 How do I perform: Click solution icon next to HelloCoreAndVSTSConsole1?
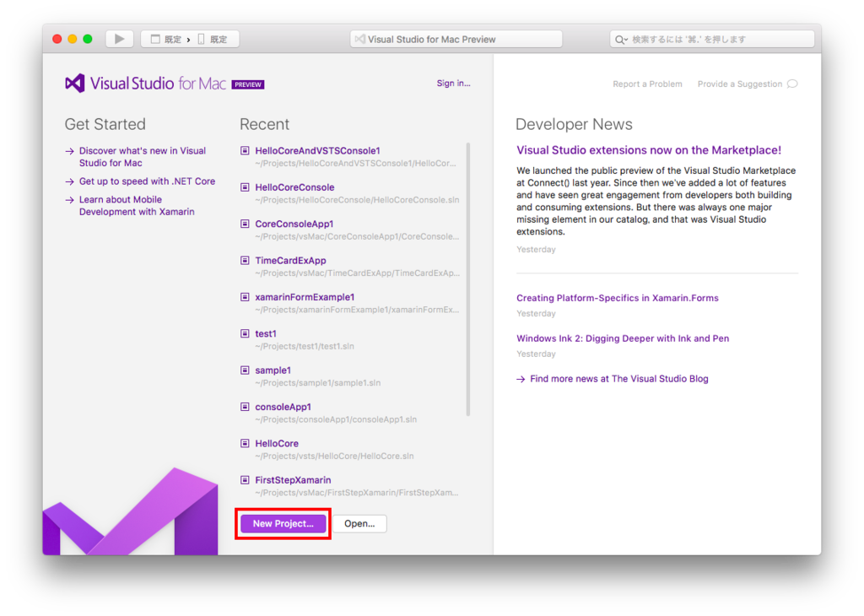point(245,150)
